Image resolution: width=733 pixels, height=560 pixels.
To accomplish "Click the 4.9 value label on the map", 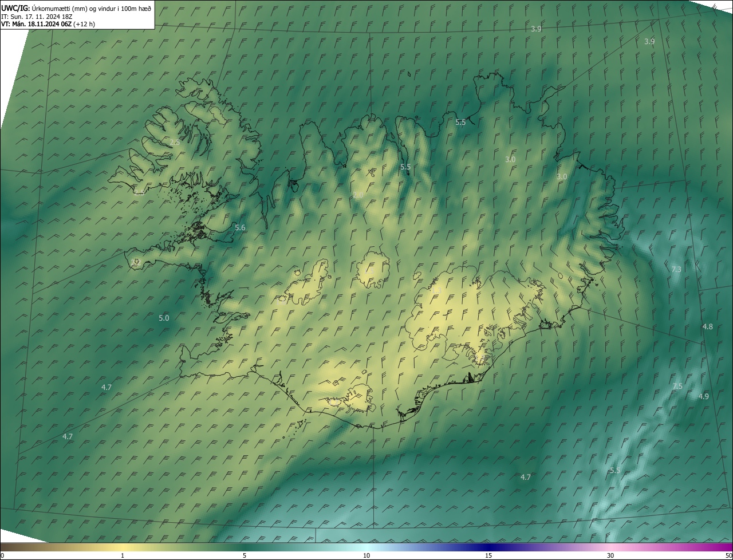I will 704,396.
